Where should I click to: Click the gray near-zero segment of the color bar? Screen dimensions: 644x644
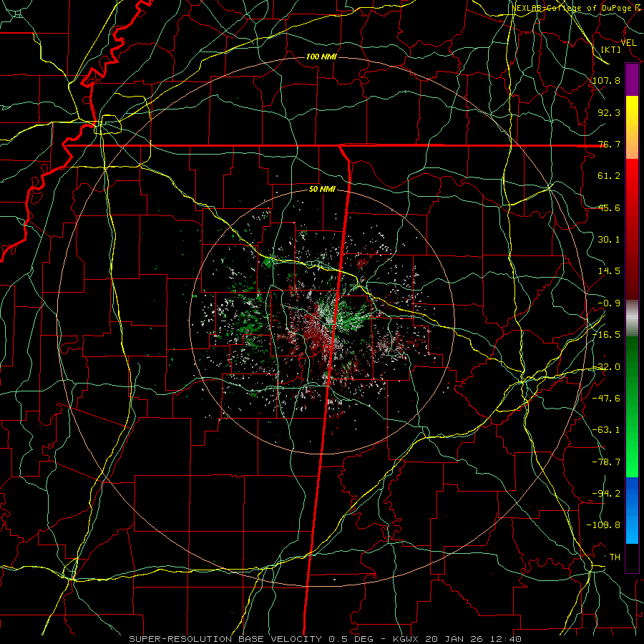point(632,318)
